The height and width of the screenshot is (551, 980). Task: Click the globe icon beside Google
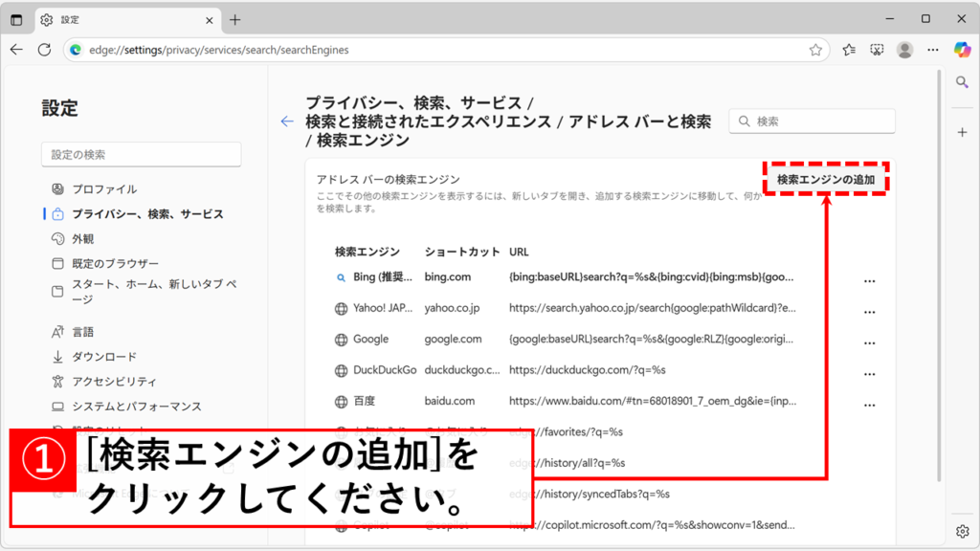point(341,340)
